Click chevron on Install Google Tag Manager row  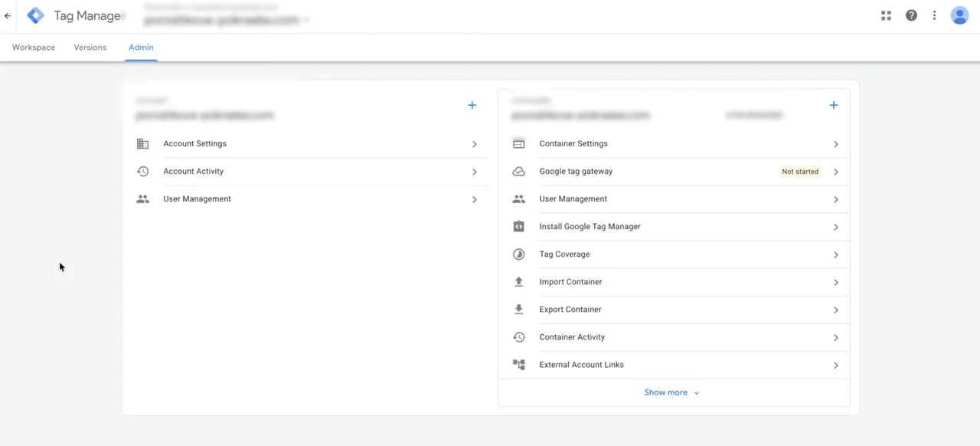835,227
